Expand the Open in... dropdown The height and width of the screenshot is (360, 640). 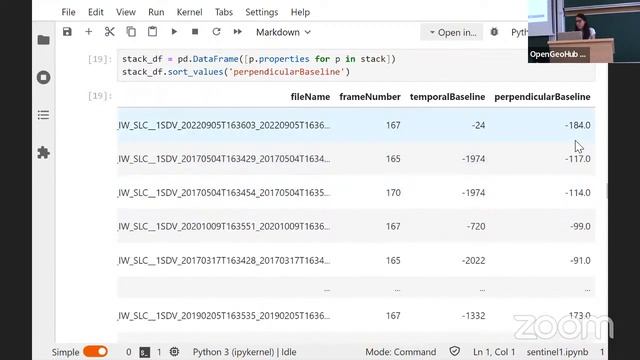tap(452, 32)
